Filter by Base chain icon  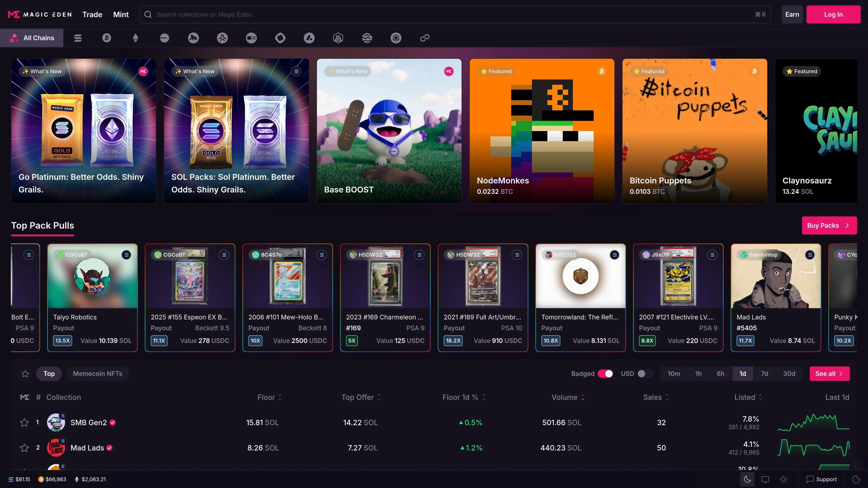click(164, 38)
